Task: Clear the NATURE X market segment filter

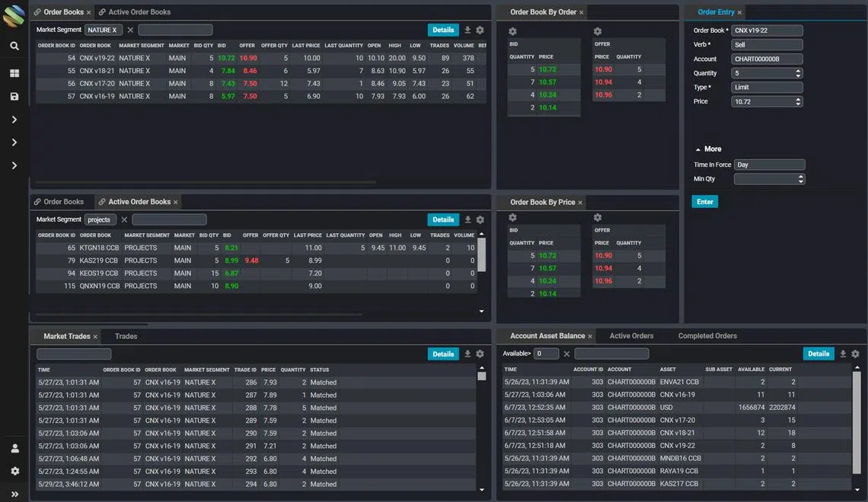Action: (x=130, y=30)
